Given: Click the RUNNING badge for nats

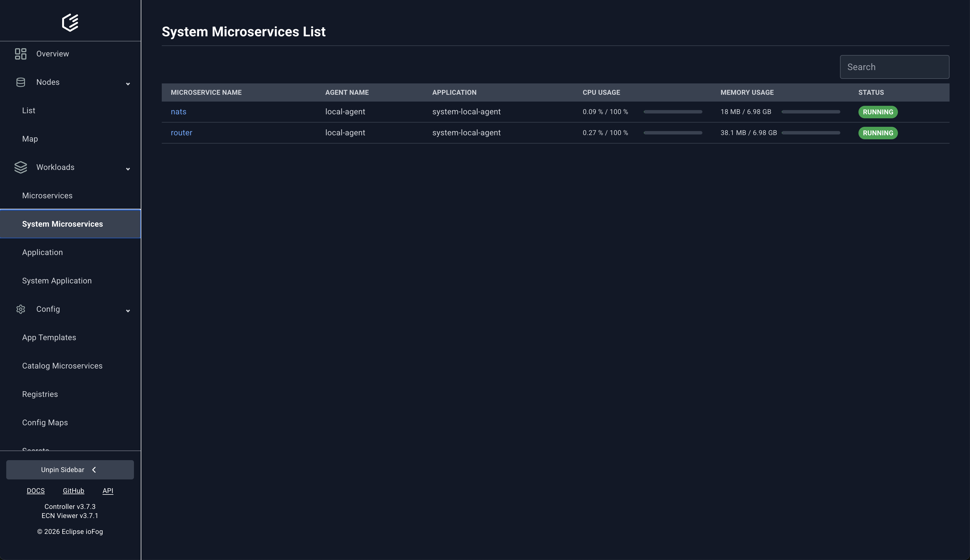Looking at the screenshot, I should pyautogui.click(x=878, y=112).
